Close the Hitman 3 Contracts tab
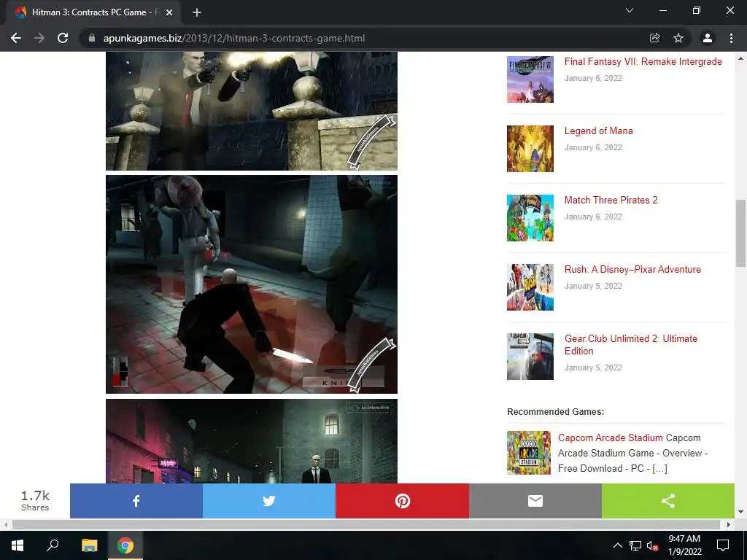This screenshot has height=560, width=747. (x=169, y=12)
